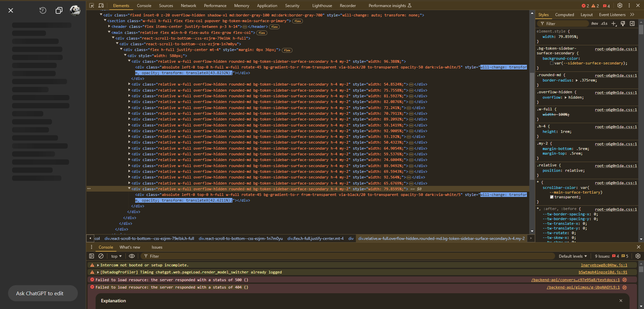This screenshot has height=309, width=644.
Task: Expand the border-radius shorthand triangle
Action: (577, 80)
